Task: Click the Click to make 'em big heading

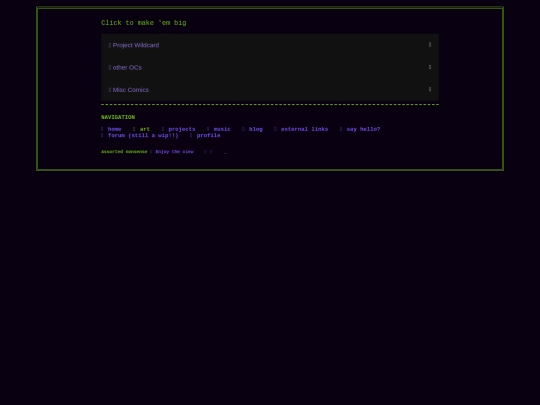Action: 144,23
